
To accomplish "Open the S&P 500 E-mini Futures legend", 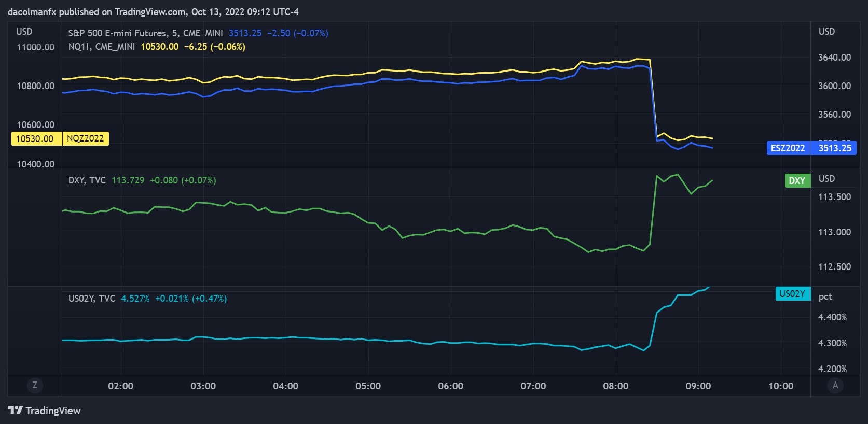I will [x=145, y=33].
